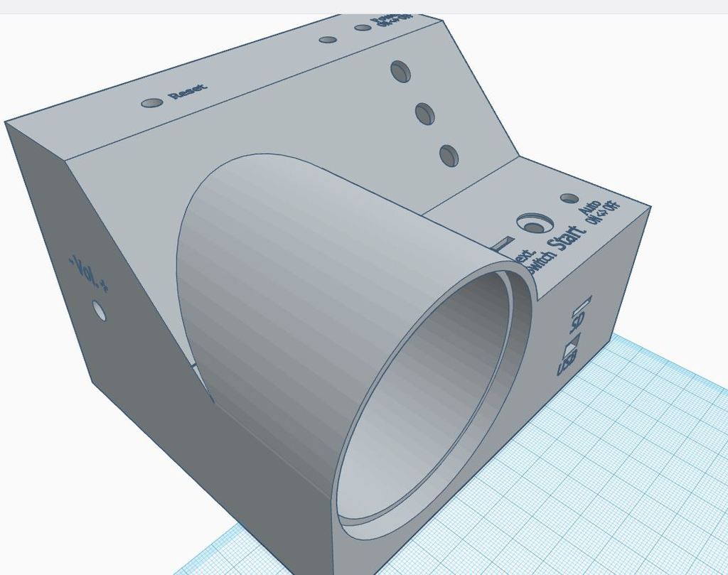Click the topmost LED hole on slanted face
This screenshot has height=575, width=728.
pos(400,72)
